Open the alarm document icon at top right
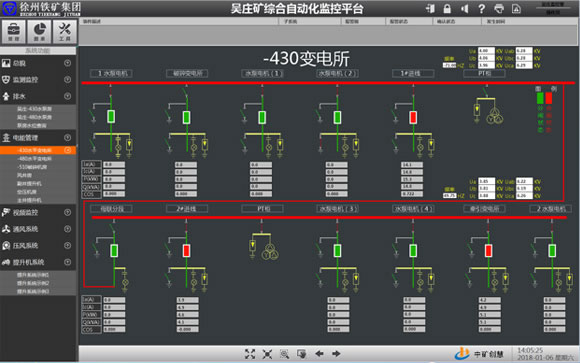Screen dimensions: 580x363 click(x=516, y=9)
